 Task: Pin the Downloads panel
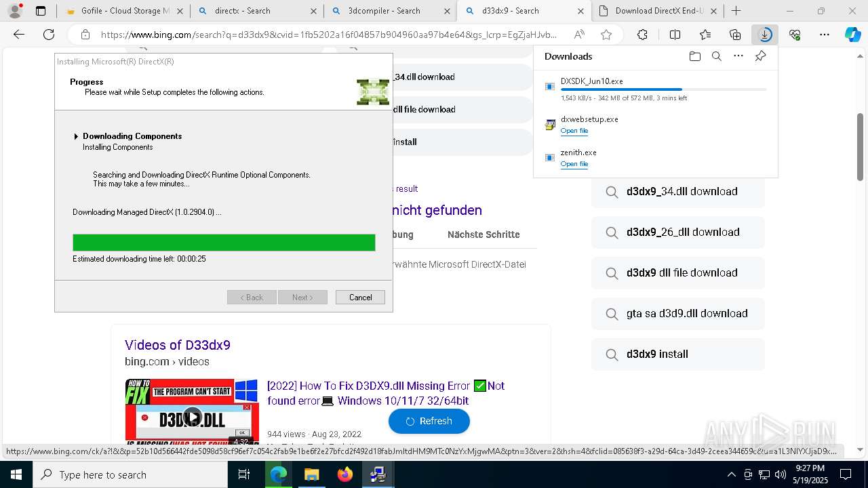760,56
